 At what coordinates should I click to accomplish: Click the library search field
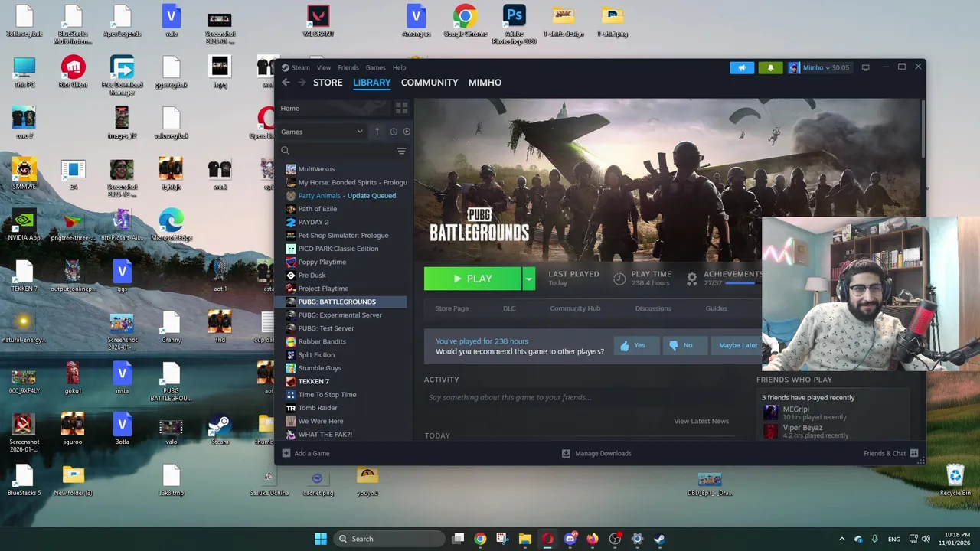335,151
